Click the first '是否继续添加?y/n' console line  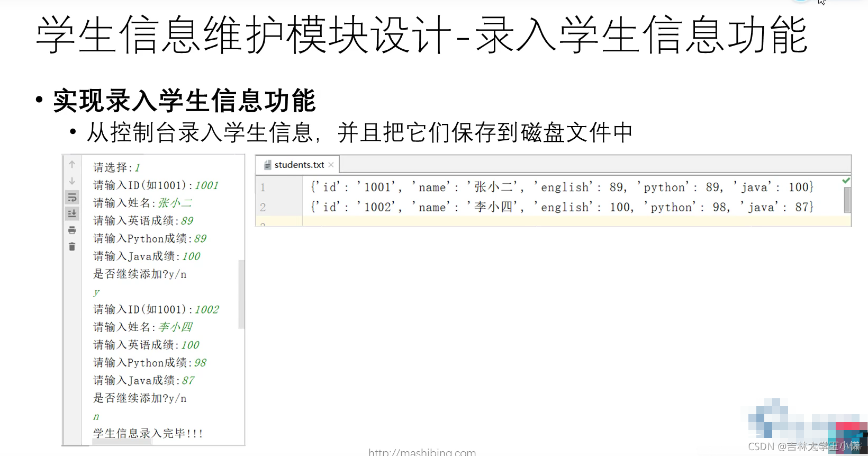click(140, 274)
